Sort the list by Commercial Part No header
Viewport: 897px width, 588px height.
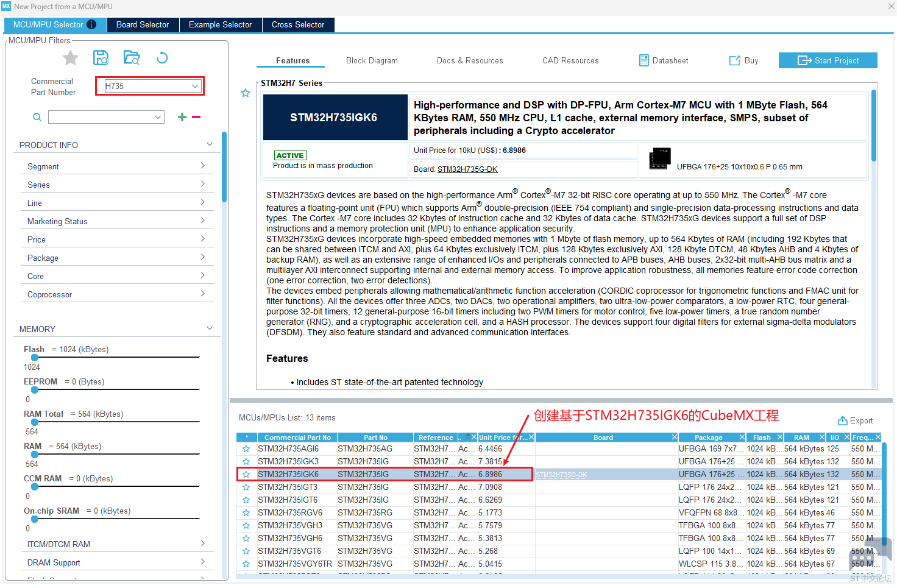tap(297, 437)
